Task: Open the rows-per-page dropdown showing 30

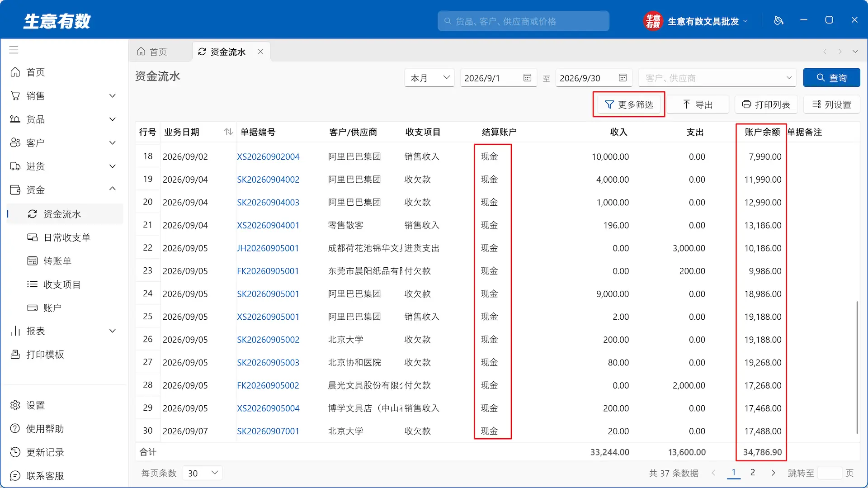Action: point(203,473)
